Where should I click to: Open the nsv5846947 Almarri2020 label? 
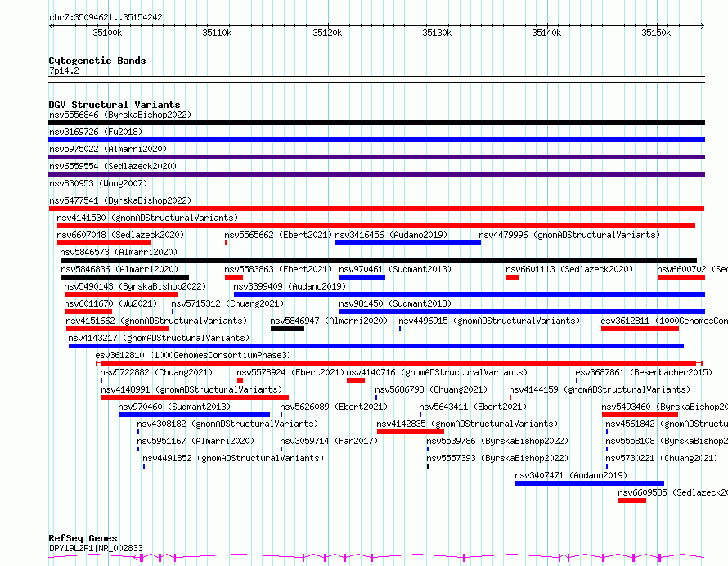(x=329, y=321)
